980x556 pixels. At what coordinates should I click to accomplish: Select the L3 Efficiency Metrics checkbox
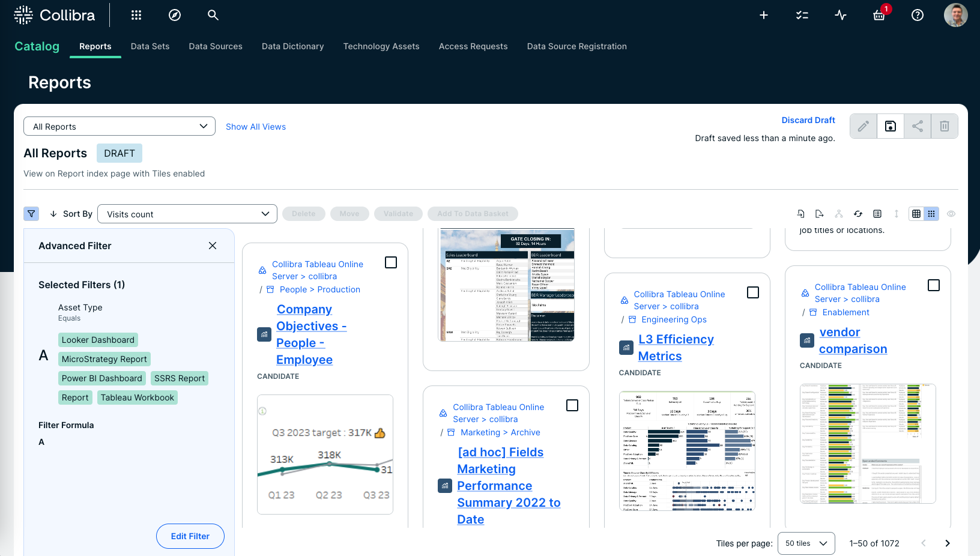click(753, 292)
